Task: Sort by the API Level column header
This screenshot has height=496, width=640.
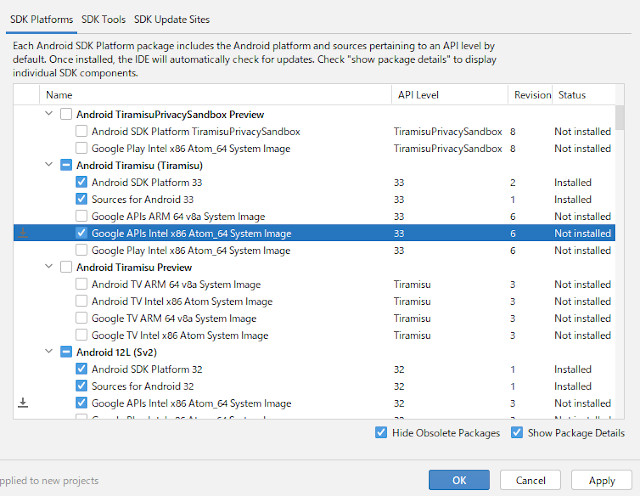Action: pos(449,95)
